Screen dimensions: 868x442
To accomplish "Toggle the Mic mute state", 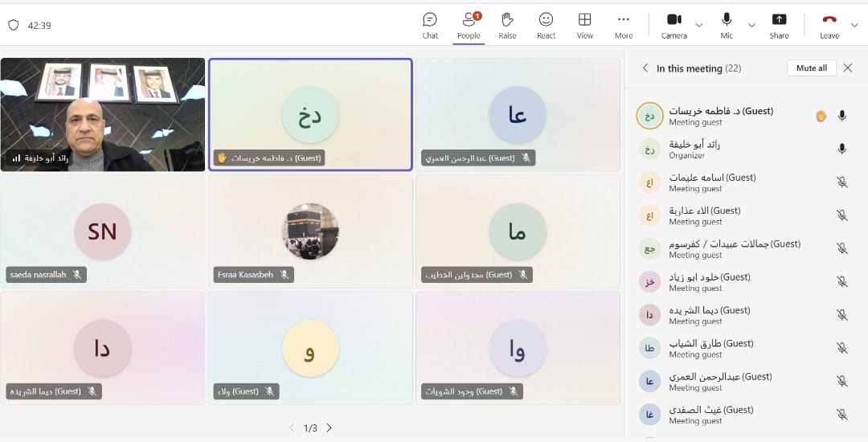I will click(727, 25).
